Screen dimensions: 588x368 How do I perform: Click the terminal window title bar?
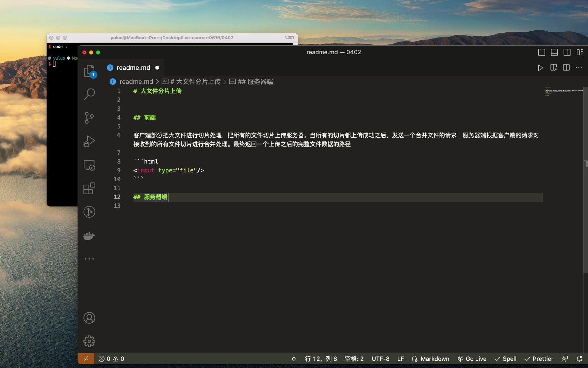(x=172, y=38)
